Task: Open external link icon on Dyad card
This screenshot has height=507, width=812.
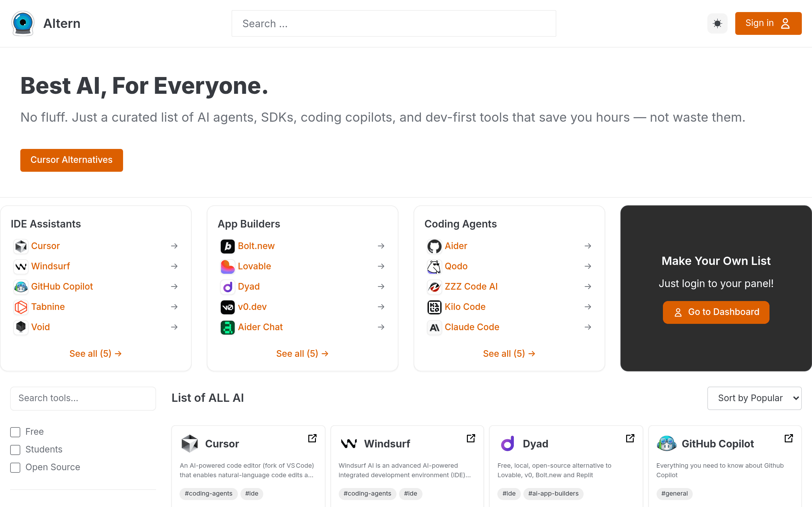Action: (x=630, y=438)
